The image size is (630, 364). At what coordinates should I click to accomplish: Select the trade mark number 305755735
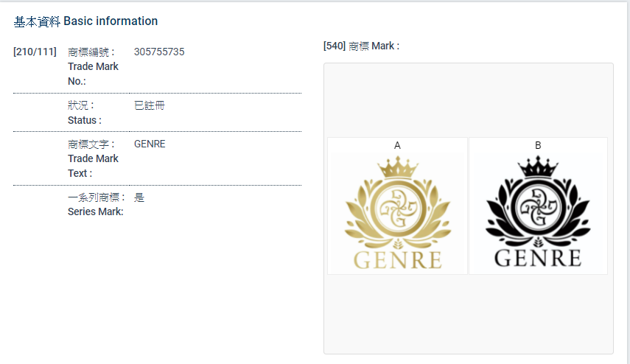(x=159, y=52)
